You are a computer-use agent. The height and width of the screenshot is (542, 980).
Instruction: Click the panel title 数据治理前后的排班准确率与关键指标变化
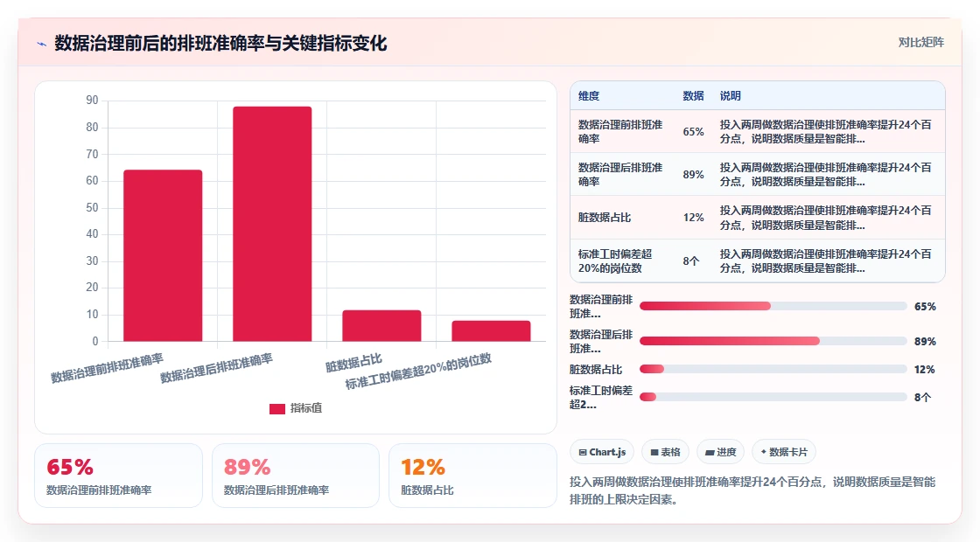click(x=220, y=44)
